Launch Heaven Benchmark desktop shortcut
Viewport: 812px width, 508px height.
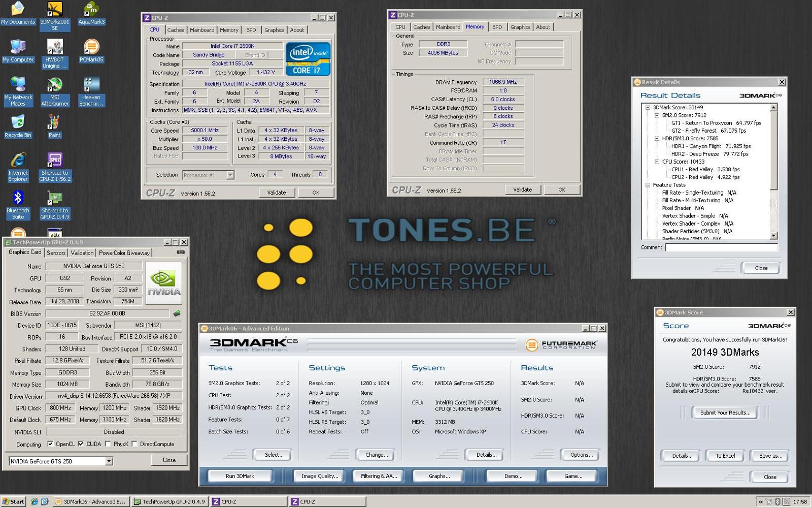(x=91, y=91)
